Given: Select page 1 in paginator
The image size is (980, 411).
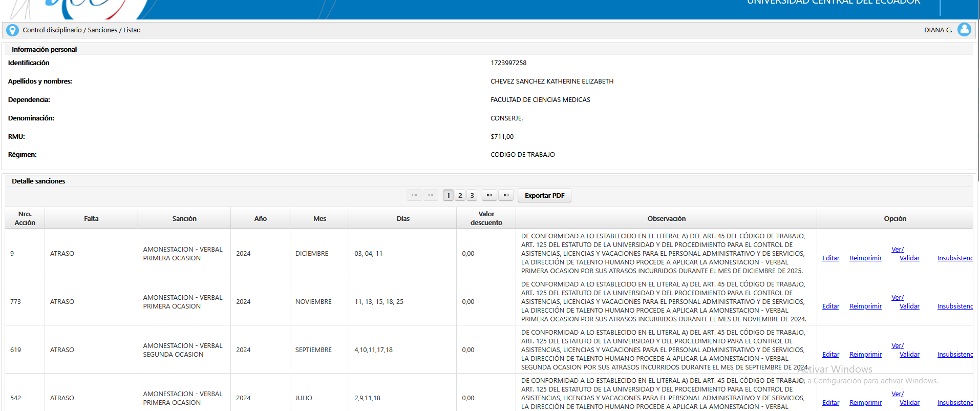Looking at the screenshot, I should pyautogui.click(x=449, y=195).
